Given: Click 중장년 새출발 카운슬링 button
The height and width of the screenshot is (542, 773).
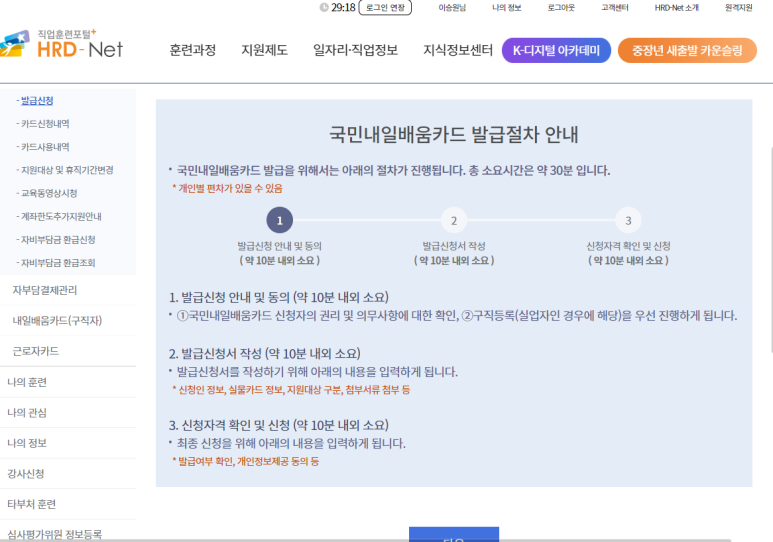Looking at the screenshot, I should 687,50.
